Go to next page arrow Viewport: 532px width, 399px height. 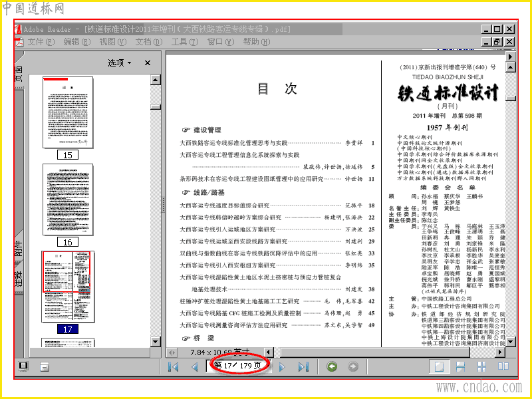[x=282, y=367]
